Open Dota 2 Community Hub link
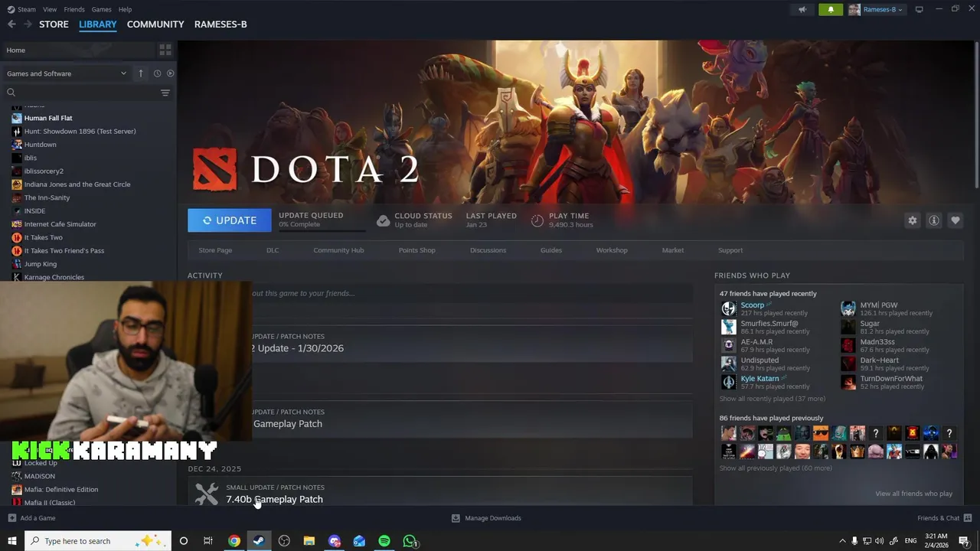This screenshot has width=980, height=551. tap(338, 250)
